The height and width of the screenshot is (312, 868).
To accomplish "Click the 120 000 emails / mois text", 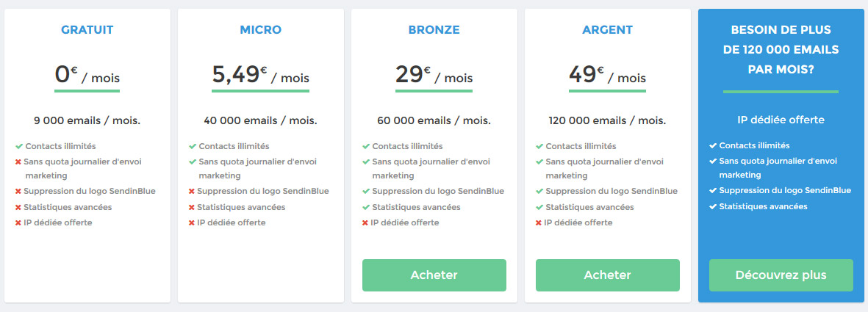I will click(x=607, y=120).
